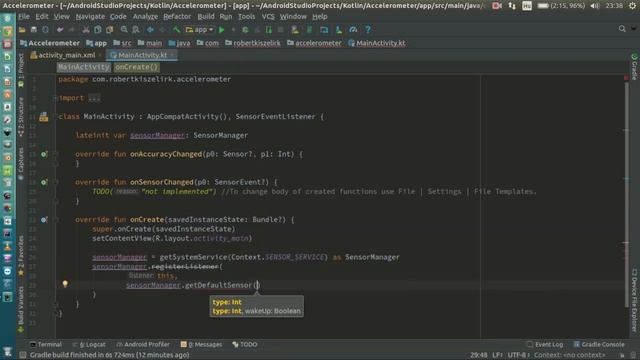Viewport: 640px width, 360px height.
Task: Click the Paste toolbar icon
Action: click(x=109, y=30)
